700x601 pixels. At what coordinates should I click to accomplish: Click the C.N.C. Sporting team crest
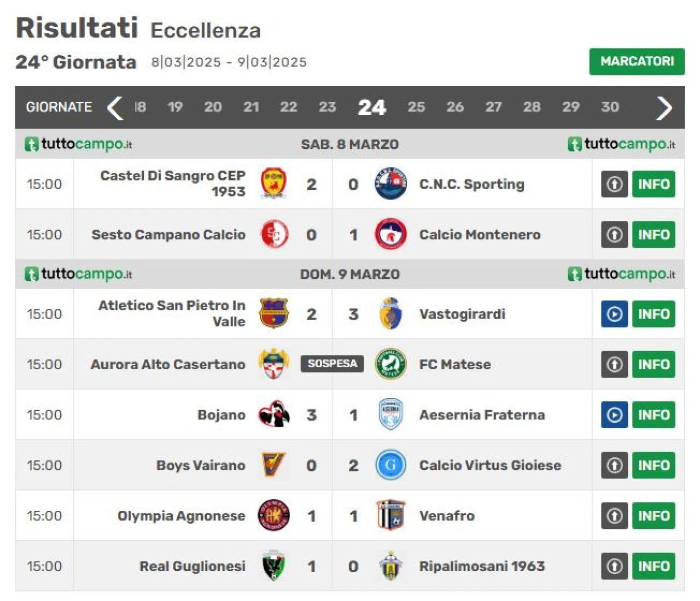[390, 184]
